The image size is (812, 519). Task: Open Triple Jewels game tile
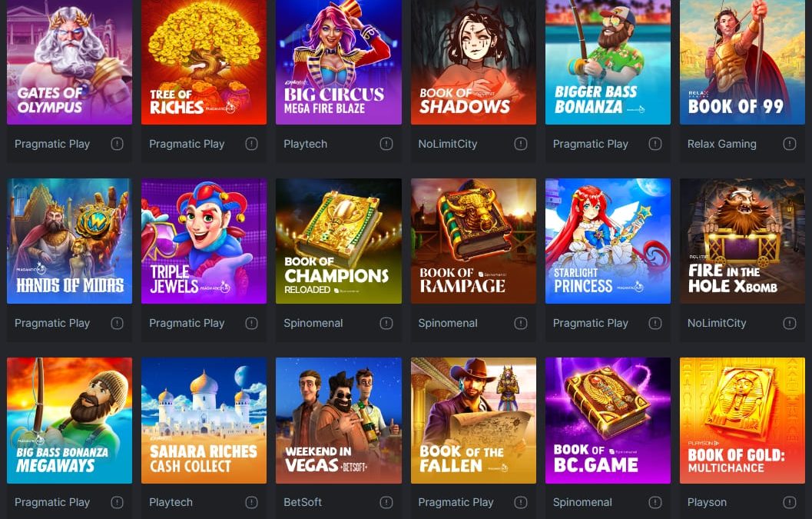204,241
